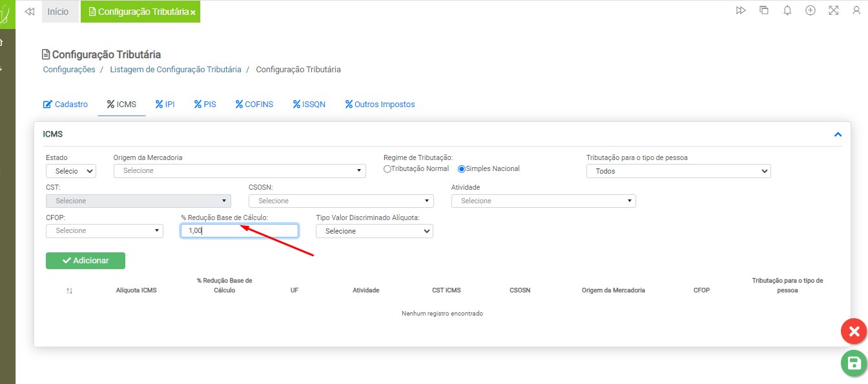
Task: Open the Tipo Valor Discriminado Alíquota dropdown
Action: (x=374, y=231)
